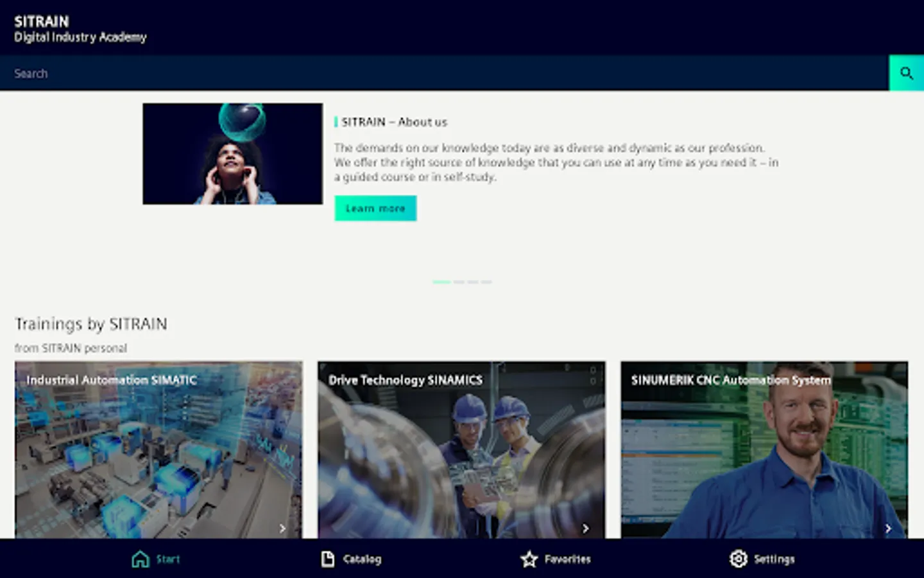Select the Settings tab label
Viewport: 924px width, 578px height.
(774, 559)
